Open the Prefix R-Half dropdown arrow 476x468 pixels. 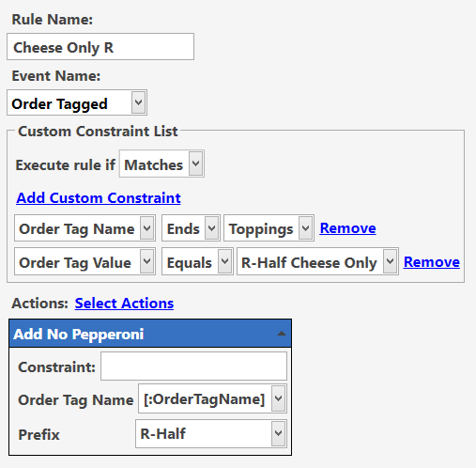[278, 433]
